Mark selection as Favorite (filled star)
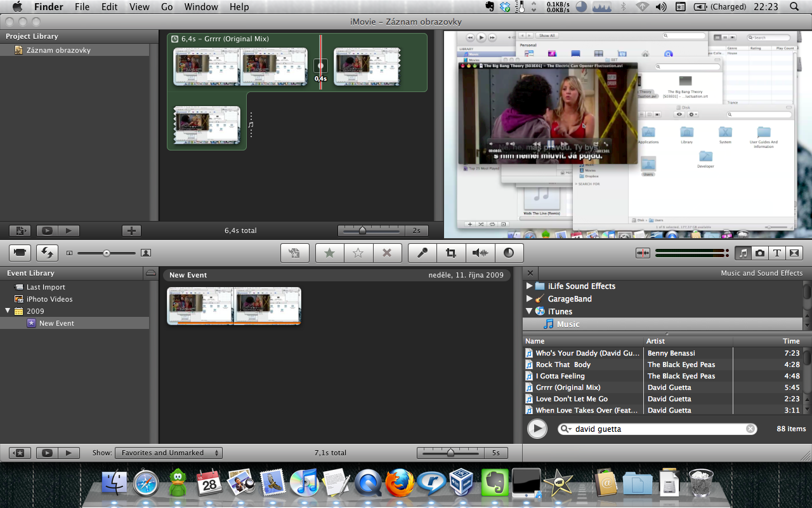This screenshot has height=508, width=812. click(330, 253)
